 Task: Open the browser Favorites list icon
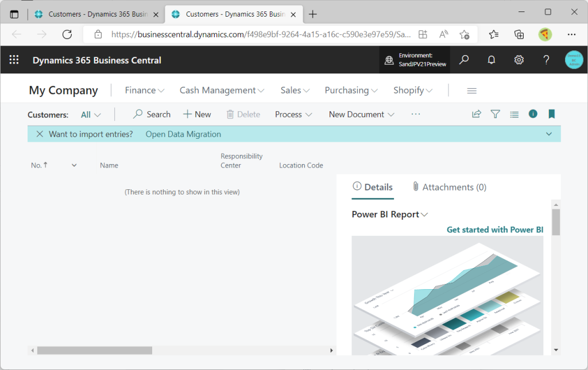493,34
